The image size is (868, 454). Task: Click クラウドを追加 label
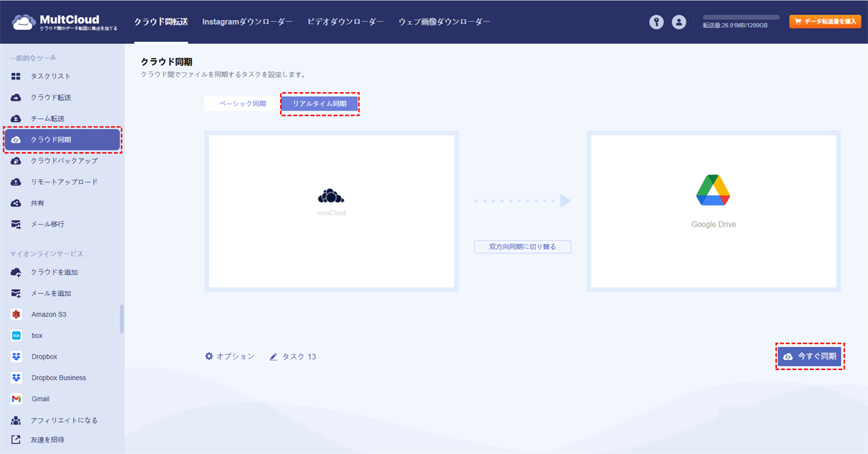coord(54,272)
